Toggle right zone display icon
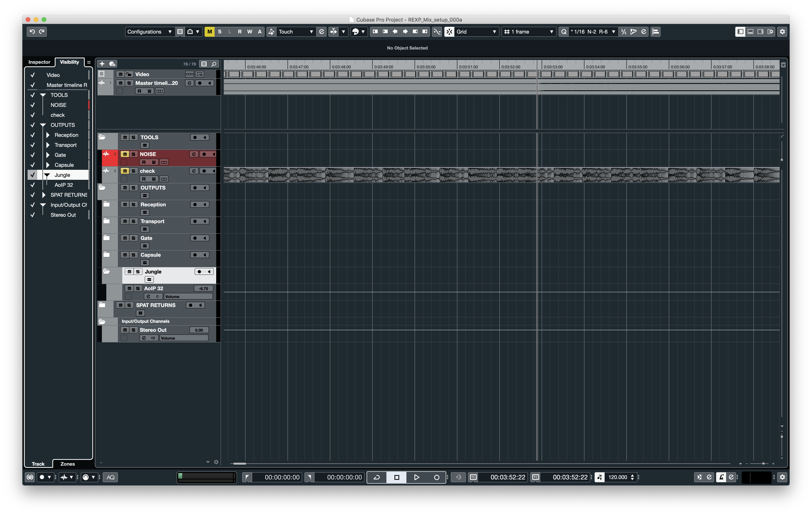812x515 pixels. point(760,32)
